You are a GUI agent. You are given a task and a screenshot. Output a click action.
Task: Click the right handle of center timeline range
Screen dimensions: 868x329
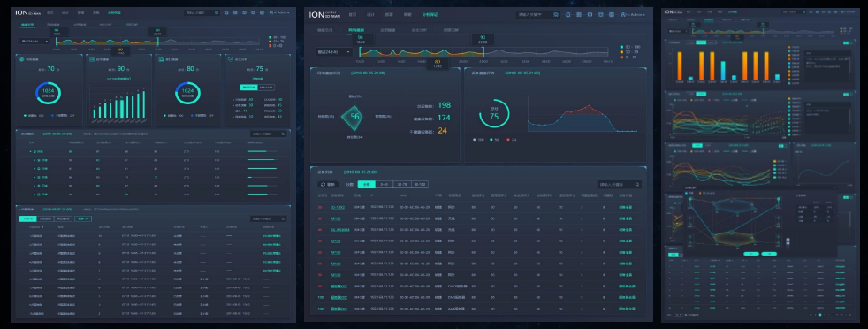tap(483, 52)
